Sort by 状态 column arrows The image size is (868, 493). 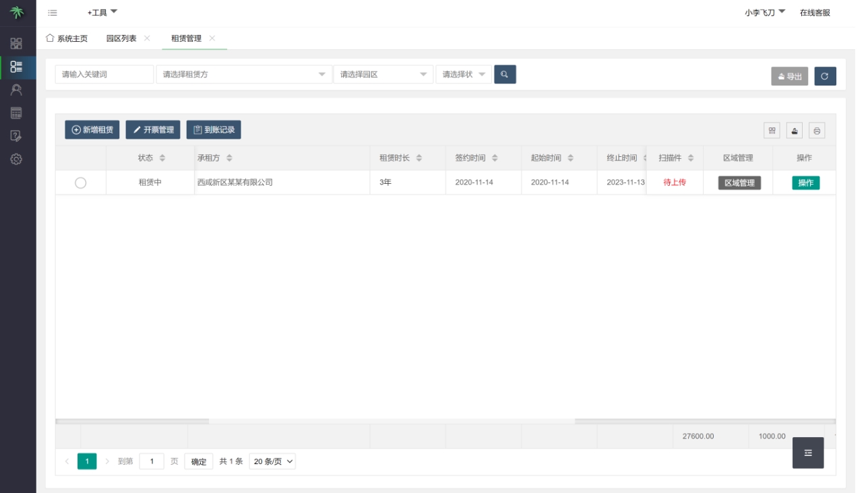[x=162, y=158]
